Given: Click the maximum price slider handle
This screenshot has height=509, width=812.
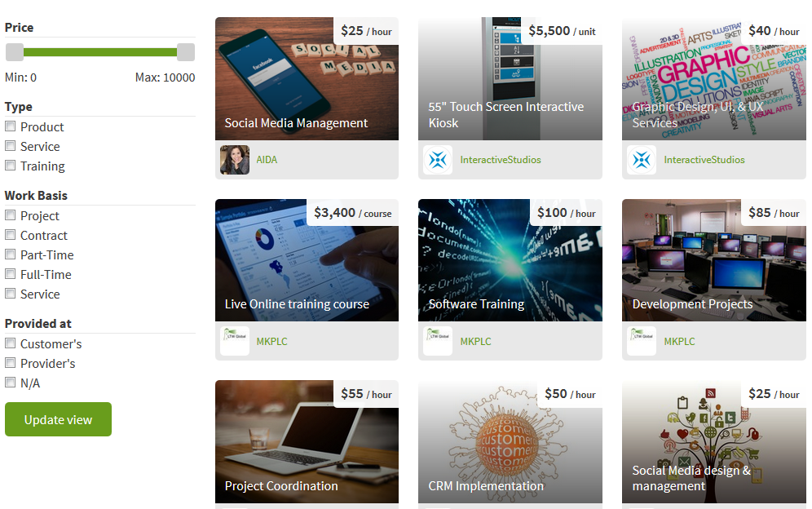Looking at the screenshot, I should tap(186, 52).
